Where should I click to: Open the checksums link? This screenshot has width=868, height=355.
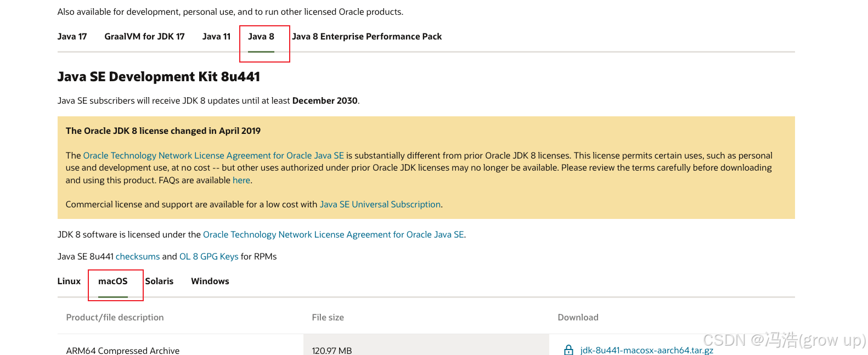(x=138, y=257)
